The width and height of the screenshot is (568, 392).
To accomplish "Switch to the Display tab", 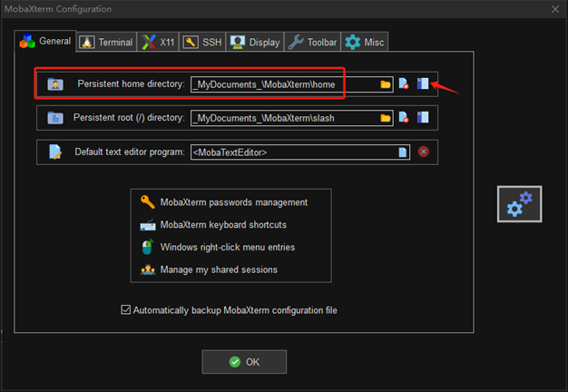I will tap(255, 42).
